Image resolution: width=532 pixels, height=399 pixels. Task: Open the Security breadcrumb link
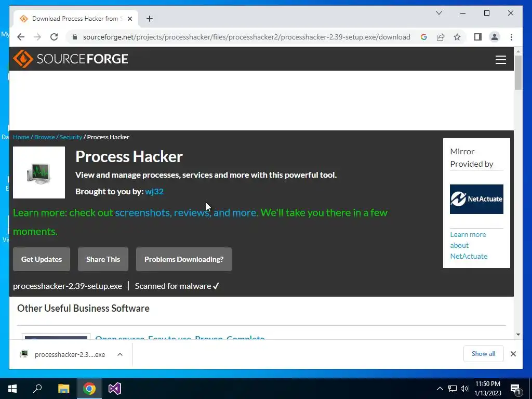[71, 137]
